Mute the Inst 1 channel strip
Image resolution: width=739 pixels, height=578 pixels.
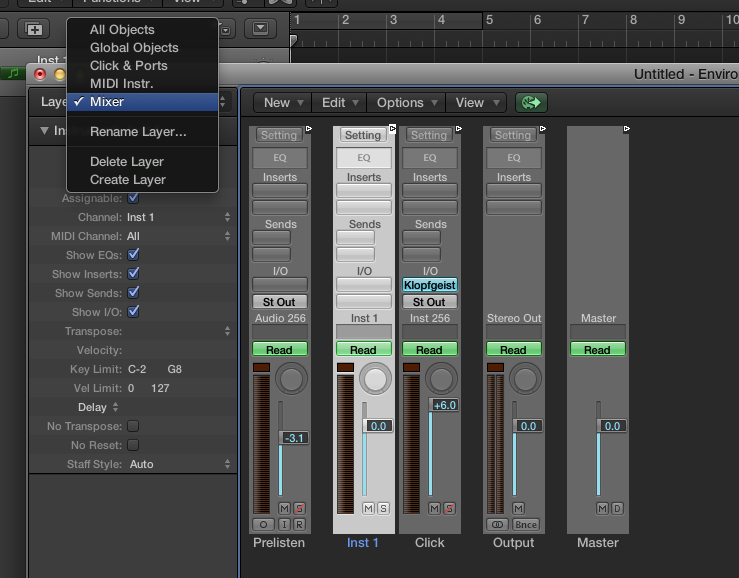(368, 509)
